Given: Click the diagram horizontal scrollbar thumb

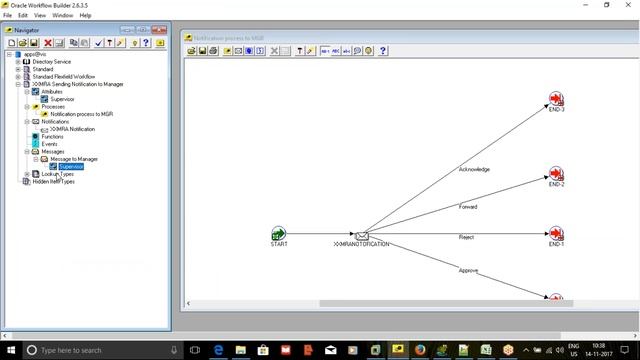Looking at the screenshot, I should coord(446,303).
